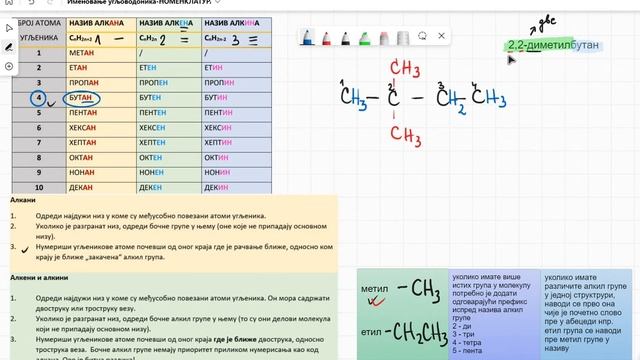
Task: Select the purple note about prefixes
Action: pos(494,313)
